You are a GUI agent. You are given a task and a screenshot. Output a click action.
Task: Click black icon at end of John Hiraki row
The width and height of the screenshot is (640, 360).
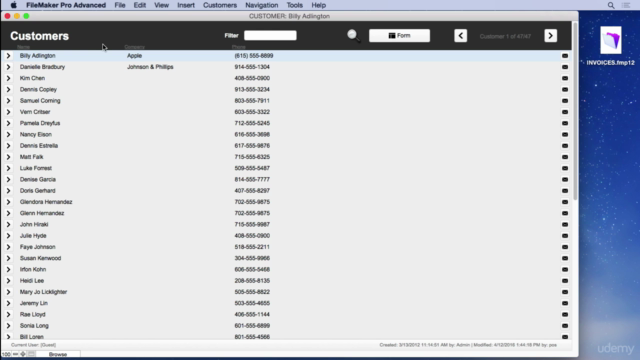[565, 224]
